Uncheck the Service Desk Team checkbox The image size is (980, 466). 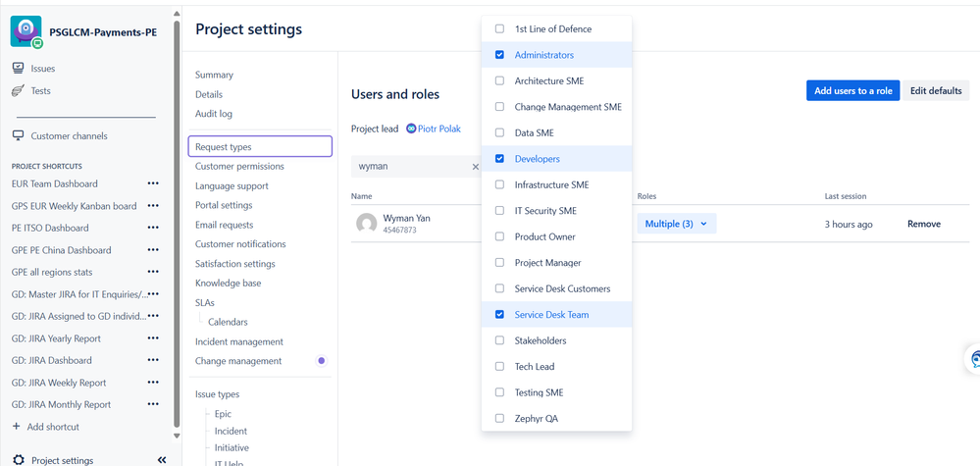tap(499, 315)
